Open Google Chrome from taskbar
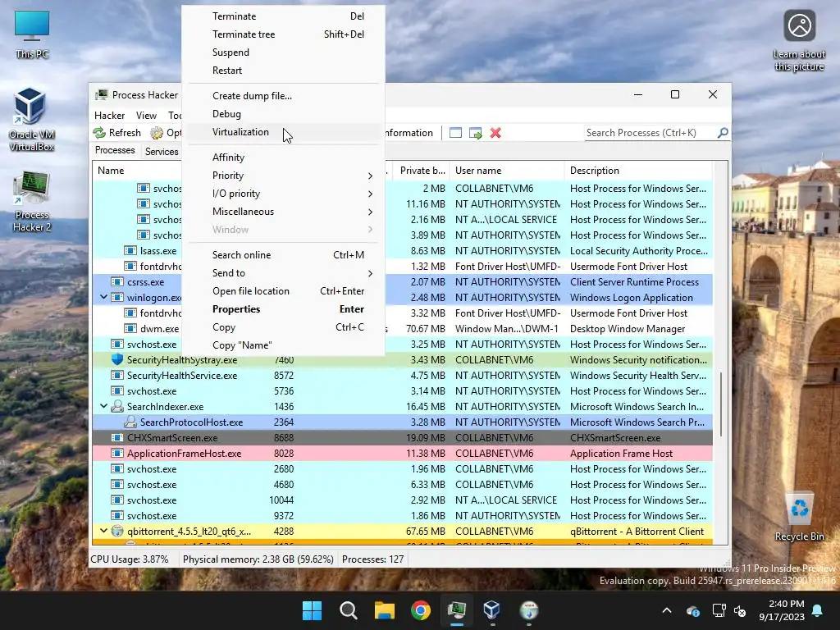Screen dimensions: 840x630 click(x=421, y=610)
